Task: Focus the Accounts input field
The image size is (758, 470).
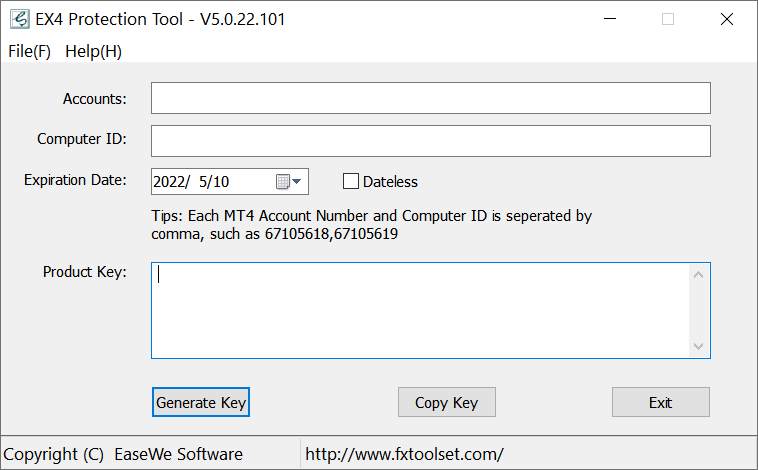Action: [431, 98]
